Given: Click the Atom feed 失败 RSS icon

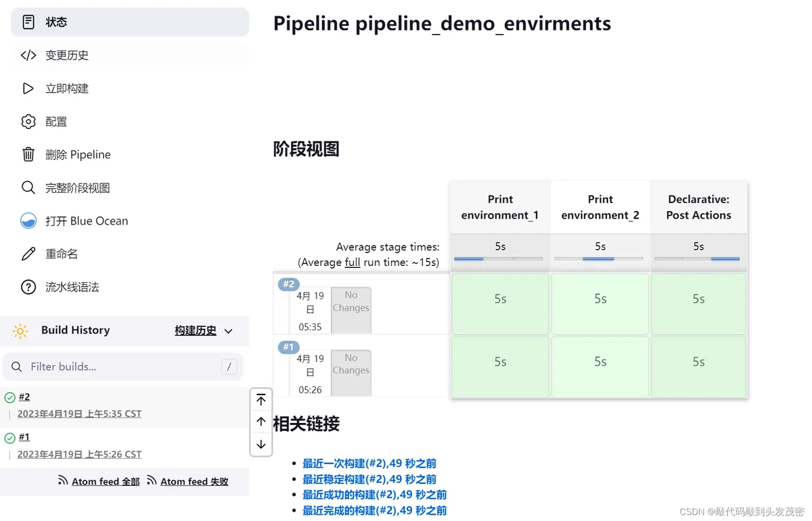Looking at the screenshot, I should point(152,480).
